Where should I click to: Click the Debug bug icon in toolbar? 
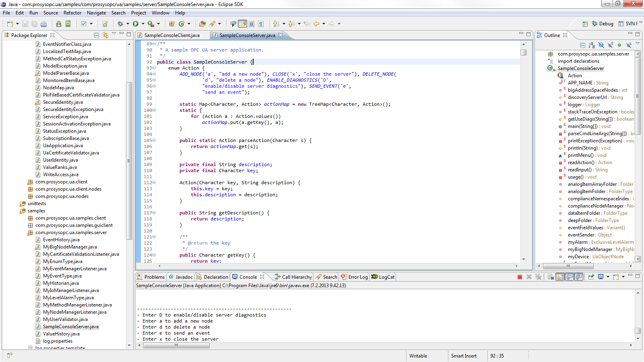pyautogui.click(x=120, y=24)
